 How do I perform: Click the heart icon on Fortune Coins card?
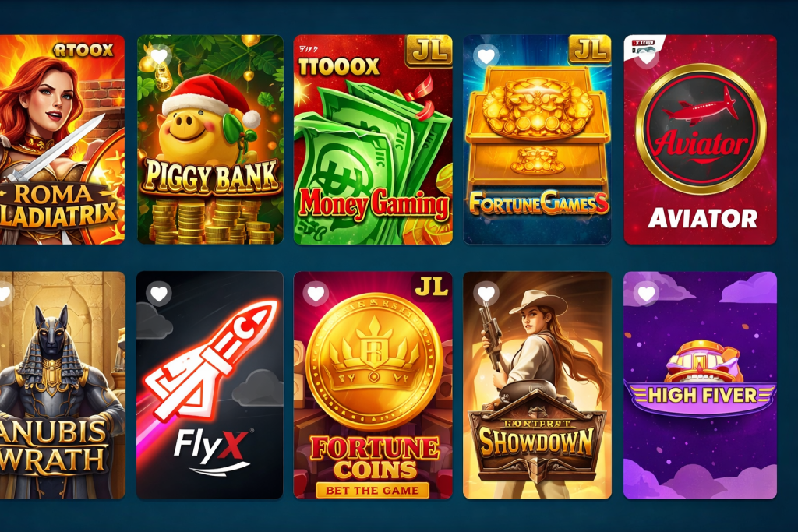pos(316,294)
